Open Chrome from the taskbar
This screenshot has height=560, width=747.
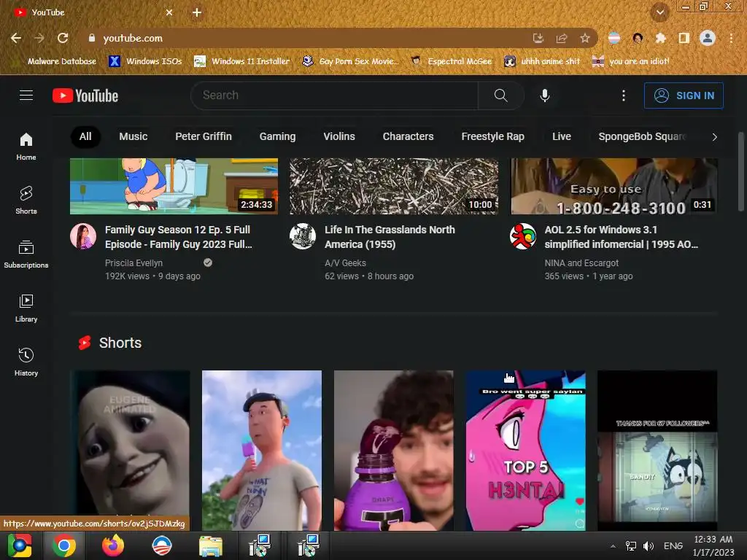[64, 545]
